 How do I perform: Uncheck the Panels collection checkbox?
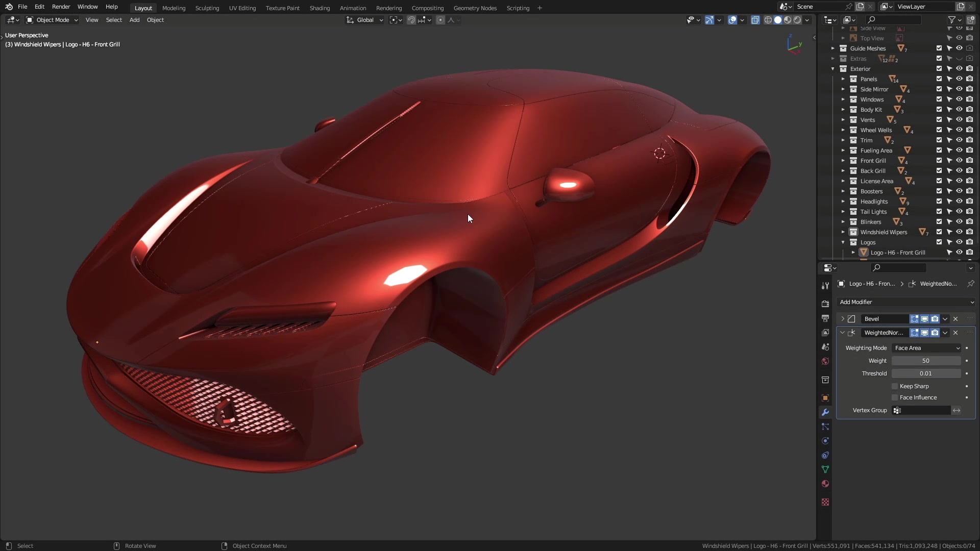(x=939, y=79)
